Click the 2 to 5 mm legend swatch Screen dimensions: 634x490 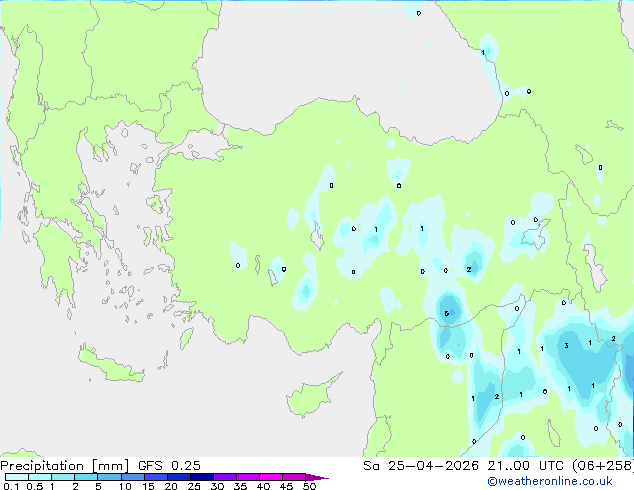tap(86, 477)
